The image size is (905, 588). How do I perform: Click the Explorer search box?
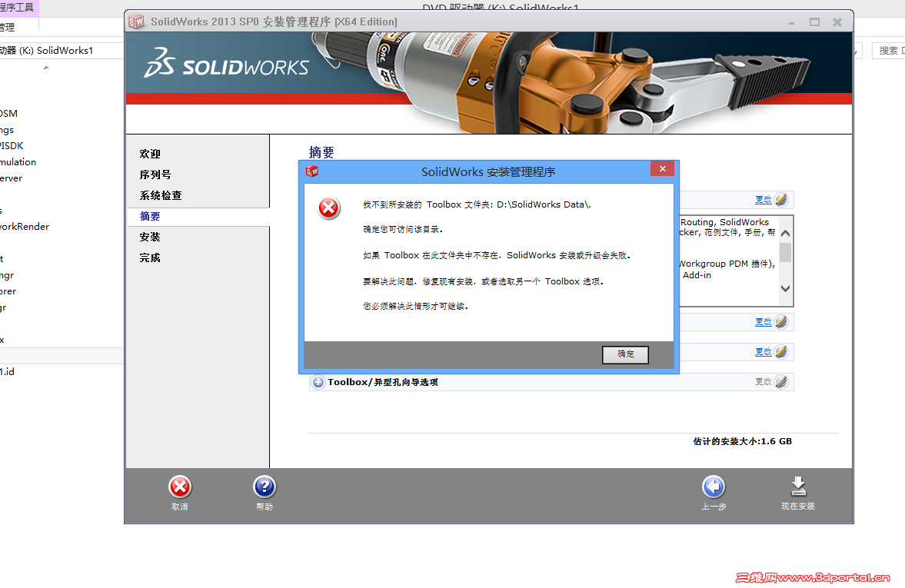point(888,51)
